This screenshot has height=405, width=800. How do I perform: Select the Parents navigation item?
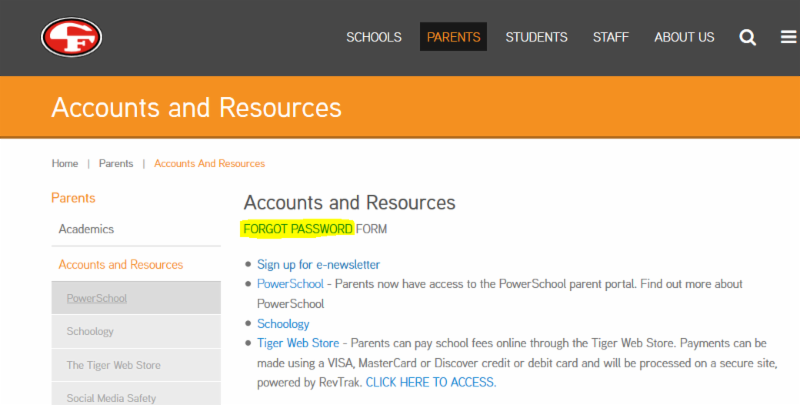(453, 38)
